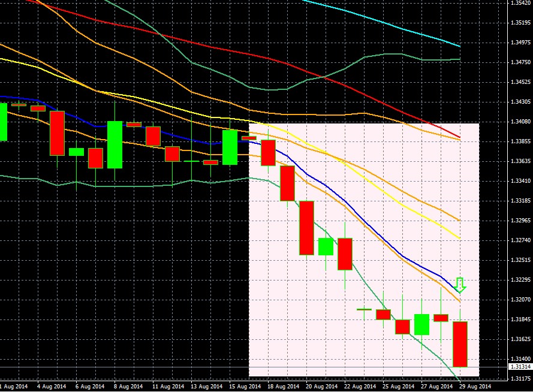Click the small doji candle before 25 Aug

tap(364, 309)
